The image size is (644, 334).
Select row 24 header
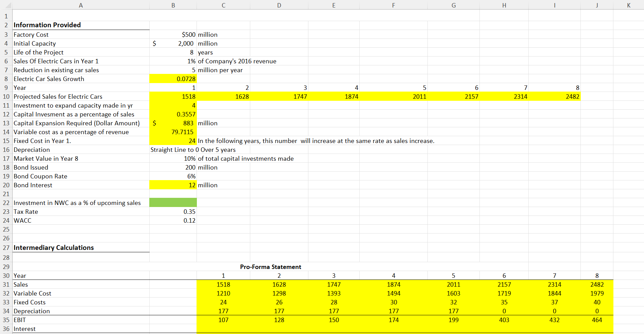(6, 220)
